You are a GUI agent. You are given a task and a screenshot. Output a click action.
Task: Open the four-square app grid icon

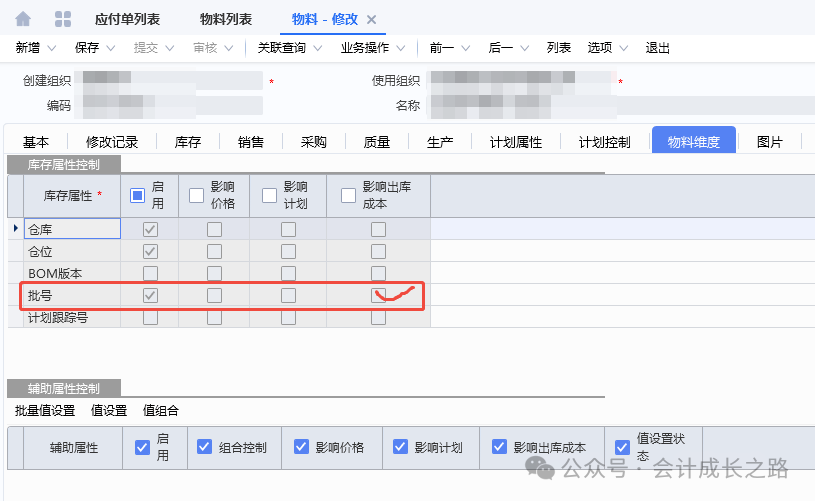point(62,19)
